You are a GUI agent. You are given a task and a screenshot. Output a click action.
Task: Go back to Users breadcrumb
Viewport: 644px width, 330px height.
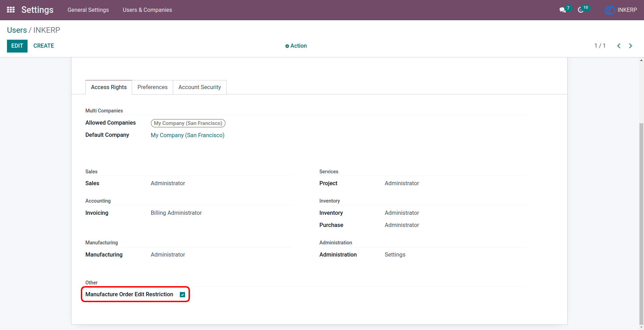click(17, 30)
